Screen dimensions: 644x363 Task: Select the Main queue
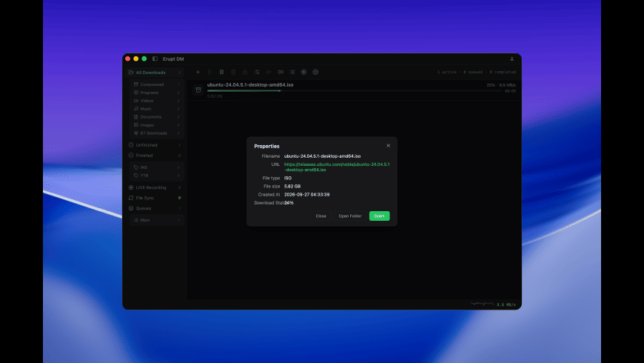tap(156, 220)
